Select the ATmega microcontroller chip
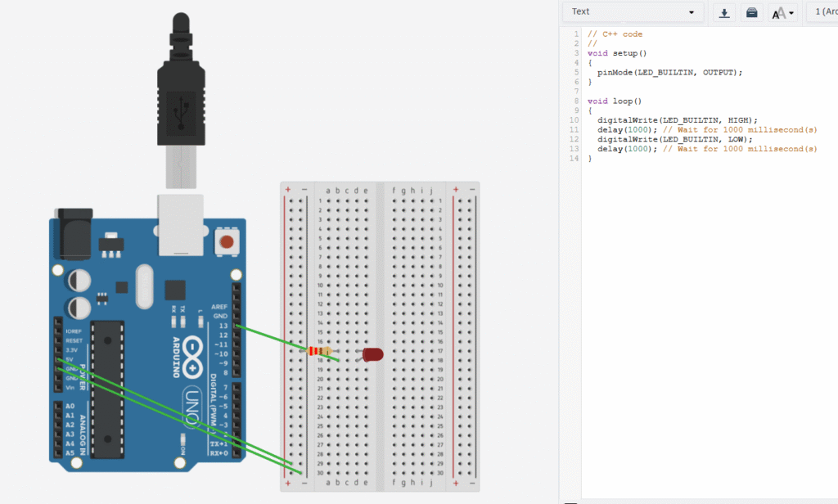 click(108, 385)
